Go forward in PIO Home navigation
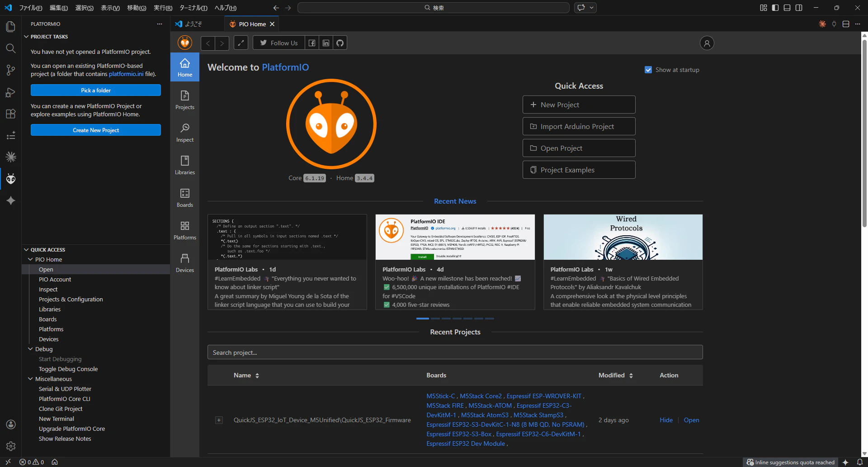The width and height of the screenshot is (868, 467). tap(222, 43)
